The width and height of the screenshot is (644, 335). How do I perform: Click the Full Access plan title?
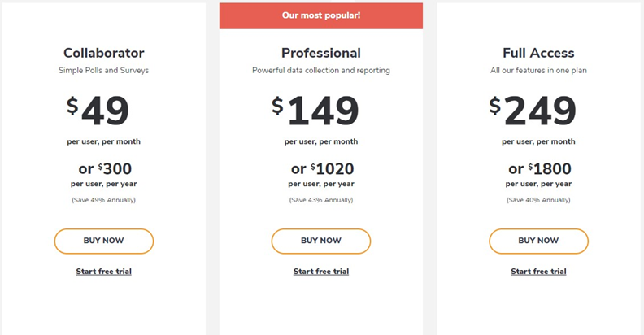(538, 53)
